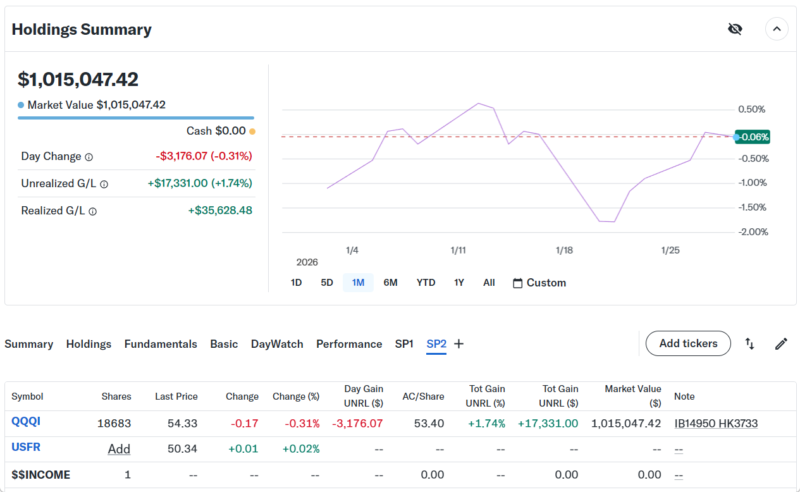Open the Custom date range calendar
The image size is (800, 492).
click(x=539, y=283)
